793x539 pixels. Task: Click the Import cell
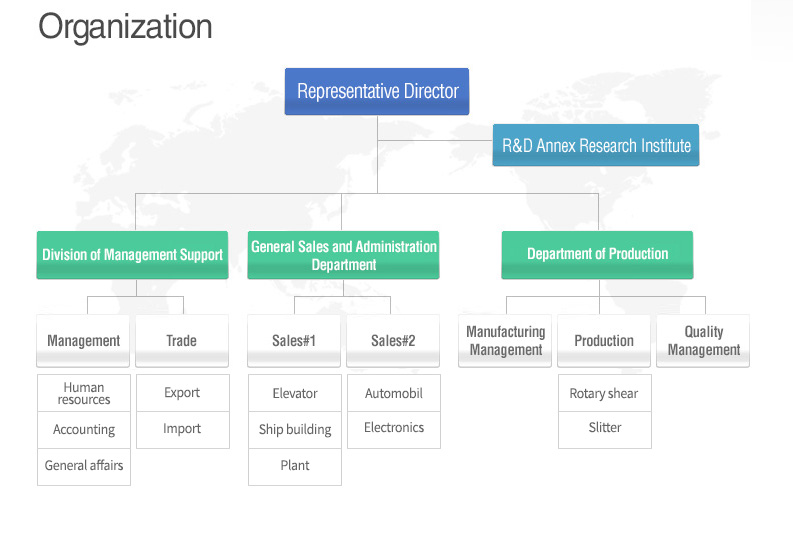click(183, 430)
